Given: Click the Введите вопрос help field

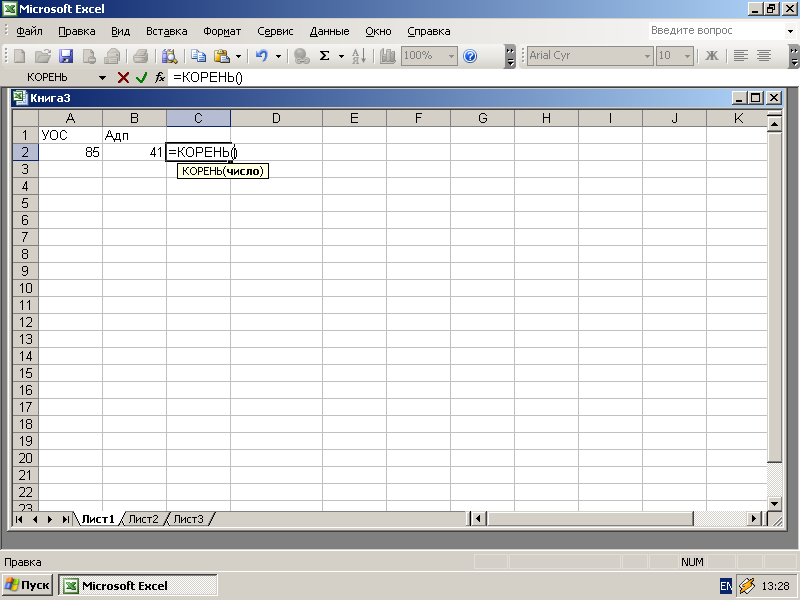Looking at the screenshot, I should [x=717, y=31].
